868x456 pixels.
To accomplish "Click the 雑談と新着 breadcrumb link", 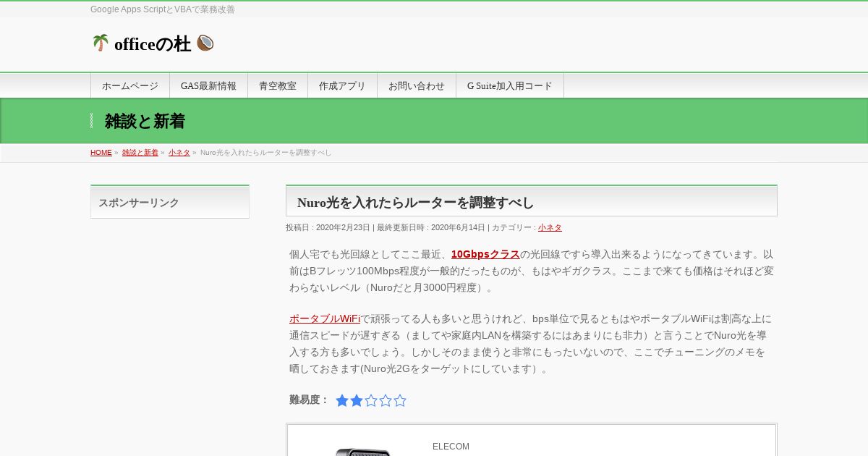I will (x=140, y=153).
